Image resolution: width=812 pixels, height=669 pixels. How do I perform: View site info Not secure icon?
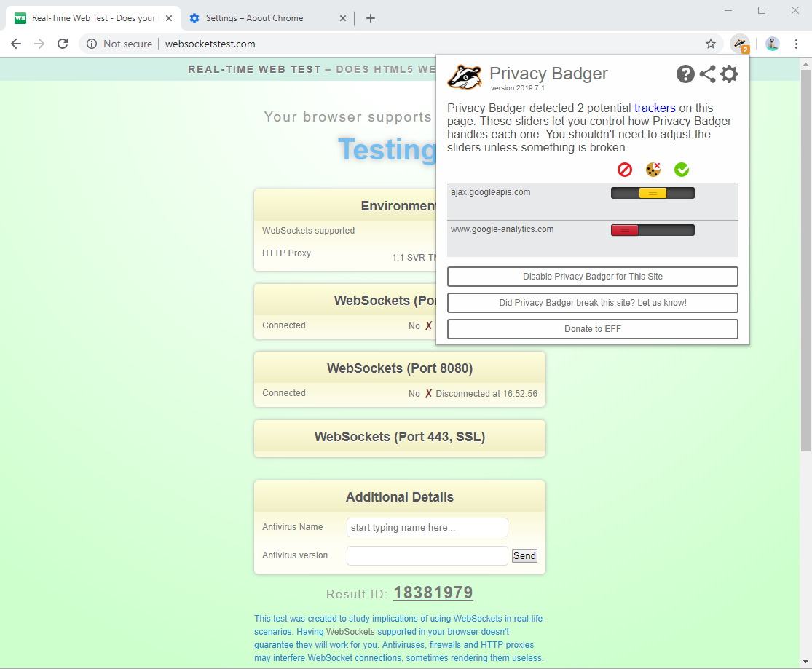pyautogui.click(x=92, y=44)
